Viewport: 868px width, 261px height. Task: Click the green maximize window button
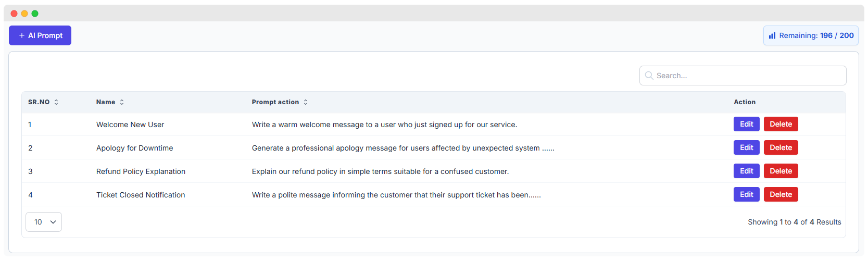coord(35,14)
